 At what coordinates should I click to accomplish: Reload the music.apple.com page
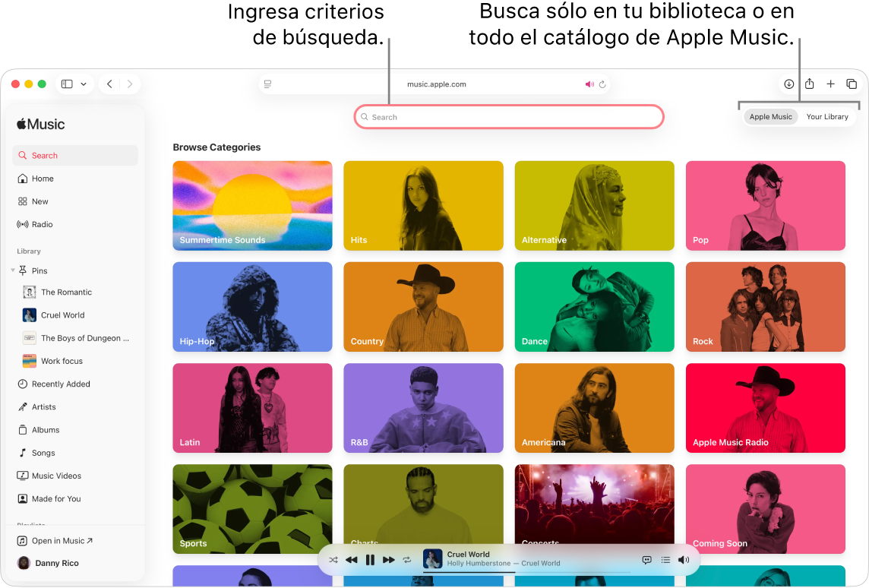pos(602,84)
